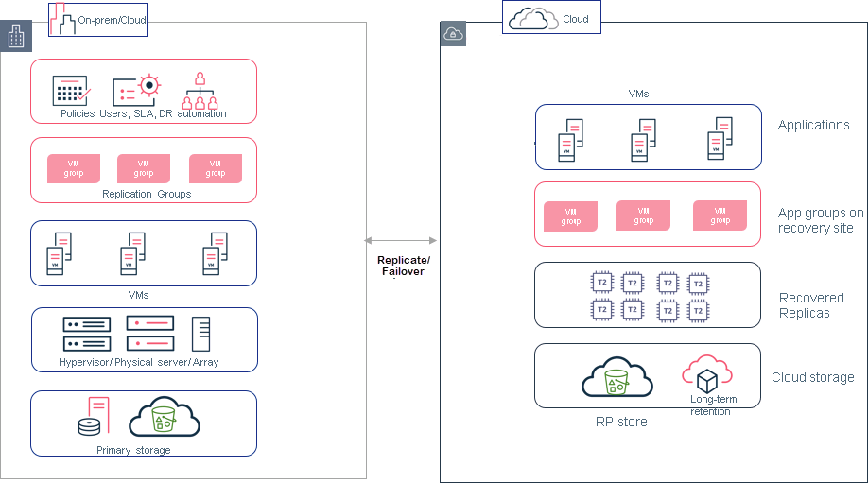Select the gray cloud lock icon
The height and width of the screenshot is (483, 868).
(x=453, y=35)
